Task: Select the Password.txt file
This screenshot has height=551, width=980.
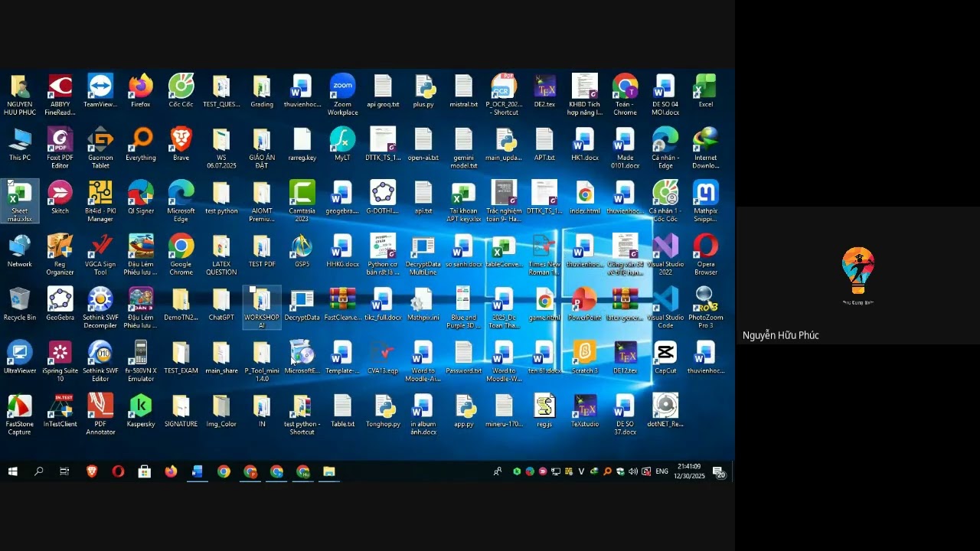Action: click(x=463, y=357)
